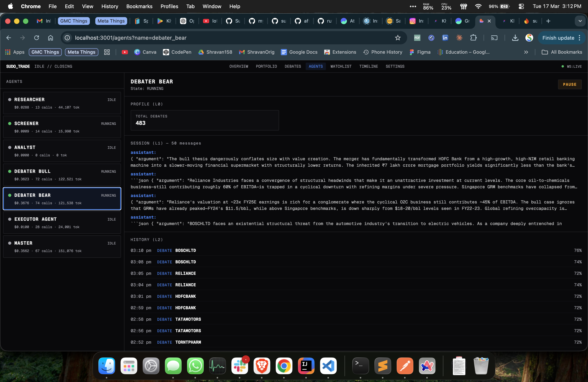Open WhatsApp from the dock
This screenshot has height=382, width=588.
195,366
